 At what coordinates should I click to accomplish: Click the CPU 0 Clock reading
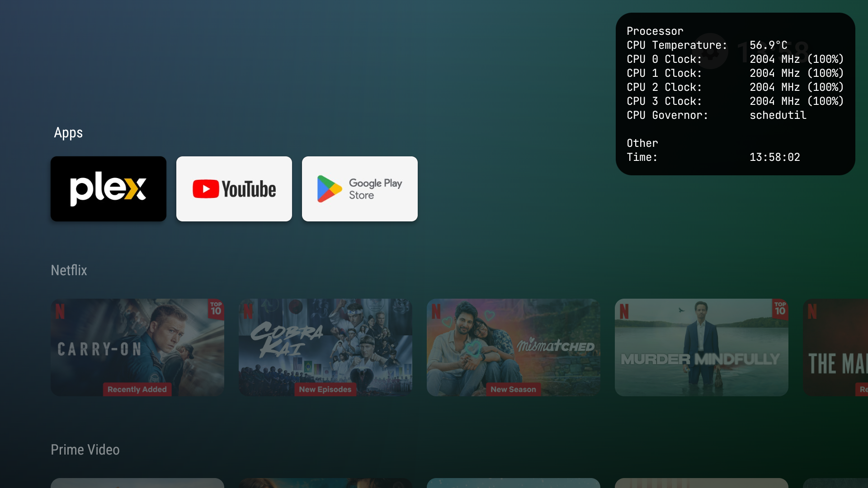click(x=797, y=59)
